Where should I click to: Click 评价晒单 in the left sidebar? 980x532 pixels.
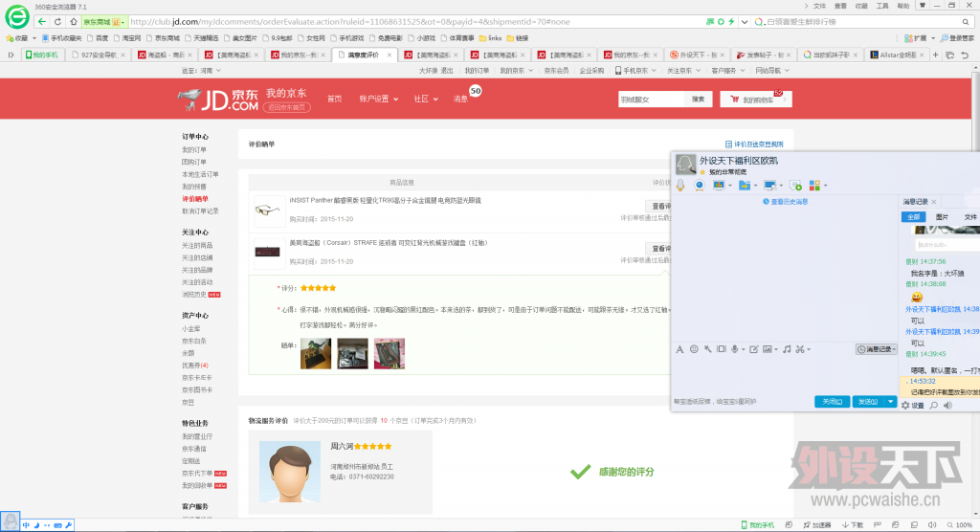195,199
